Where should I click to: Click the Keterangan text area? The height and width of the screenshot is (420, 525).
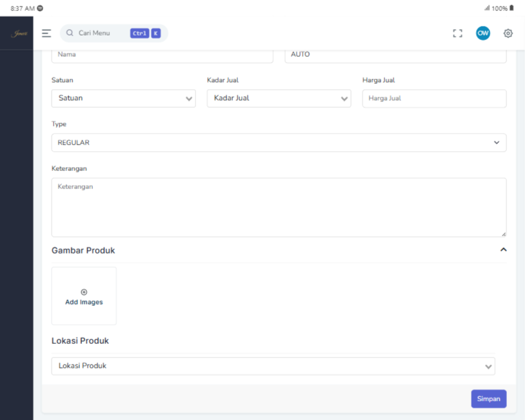click(279, 207)
